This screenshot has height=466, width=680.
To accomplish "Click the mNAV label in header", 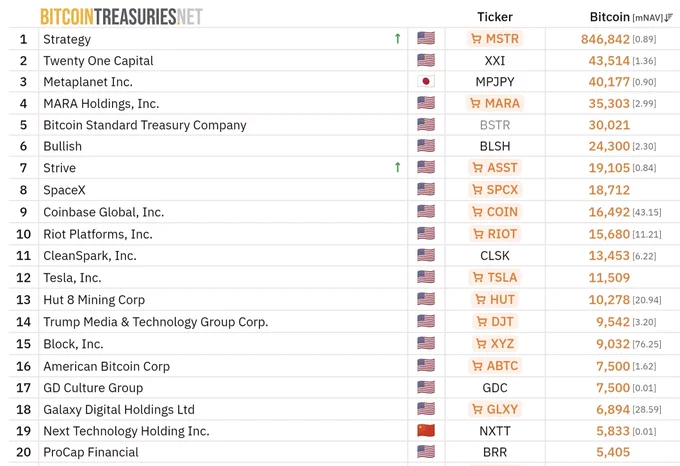I will coord(648,18).
